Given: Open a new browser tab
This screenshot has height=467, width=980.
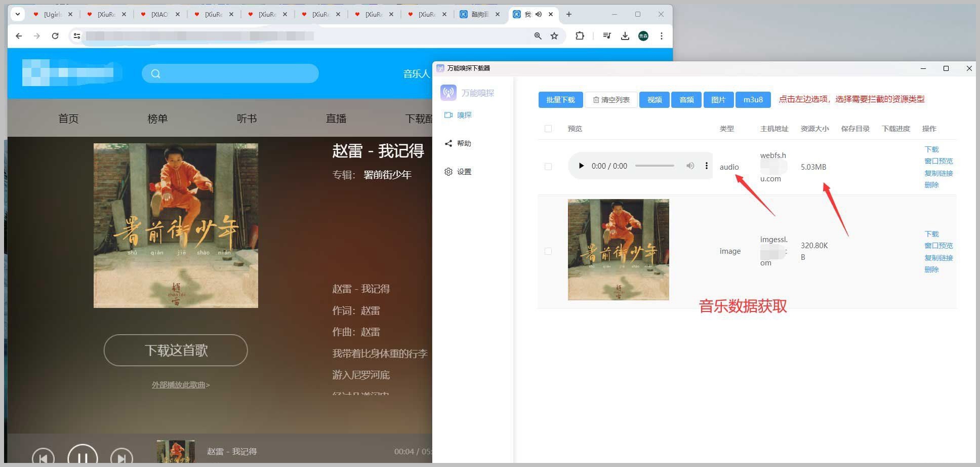Looking at the screenshot, I should [569, 14].
